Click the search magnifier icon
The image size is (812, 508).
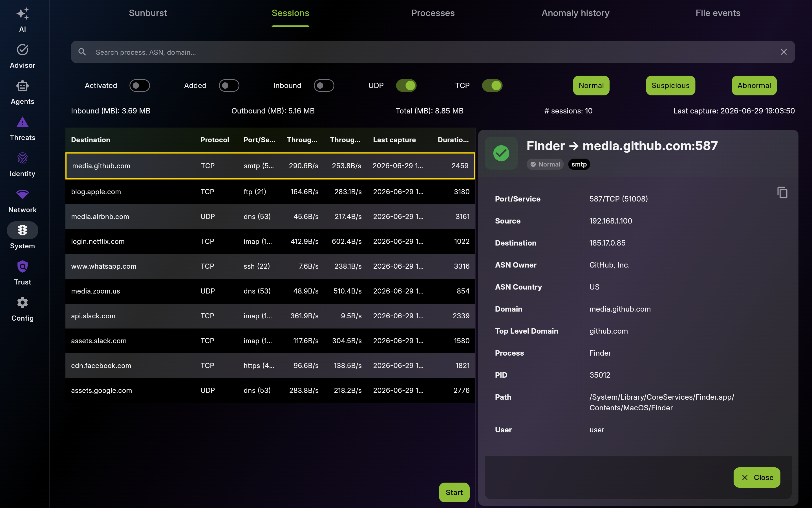click(82, 52)
